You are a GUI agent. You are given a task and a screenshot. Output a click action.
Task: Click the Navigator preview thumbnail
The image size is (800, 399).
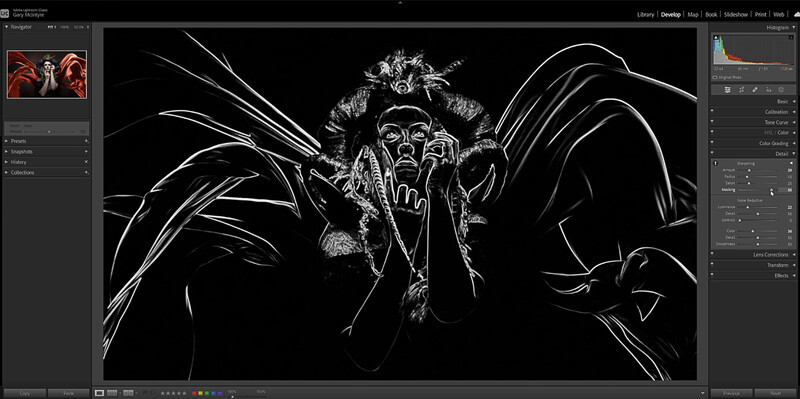pos(46,74)
